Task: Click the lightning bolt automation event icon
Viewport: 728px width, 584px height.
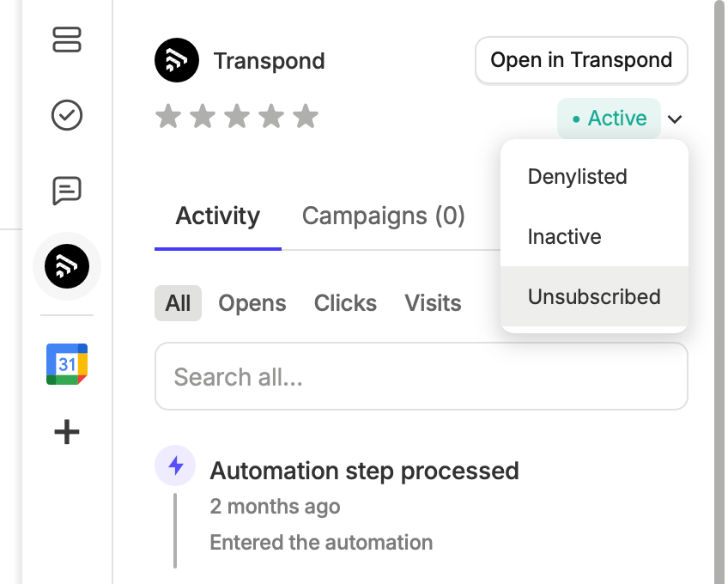Action: [x=175, y=464]
